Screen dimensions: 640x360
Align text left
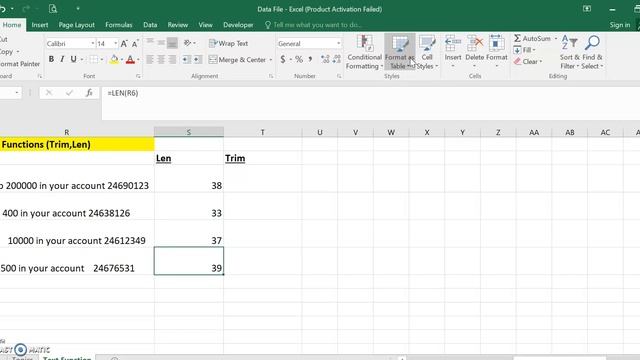coord(150,60)
